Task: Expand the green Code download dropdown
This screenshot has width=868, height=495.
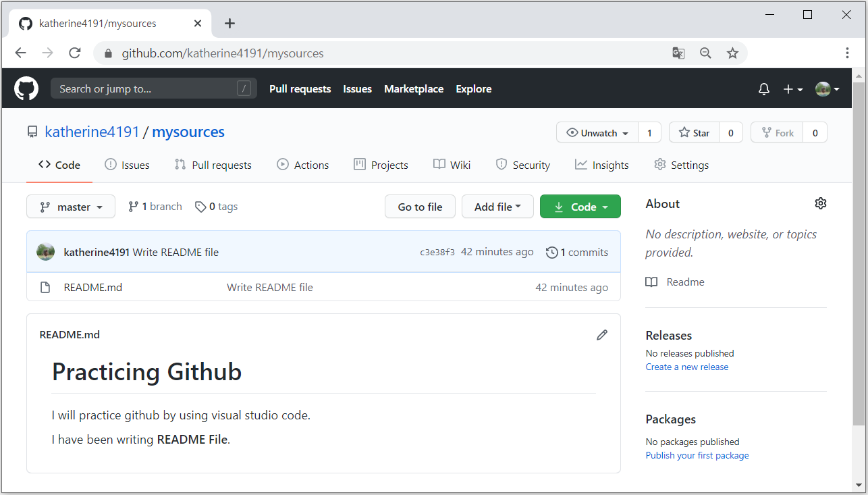Action: click(x=580, y=207)
